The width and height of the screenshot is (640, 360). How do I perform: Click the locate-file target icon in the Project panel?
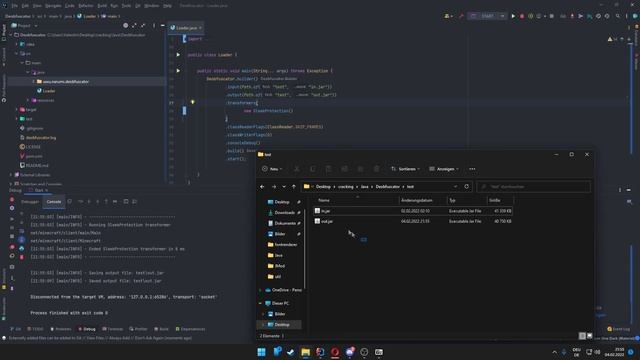click(x=126, y=25)
